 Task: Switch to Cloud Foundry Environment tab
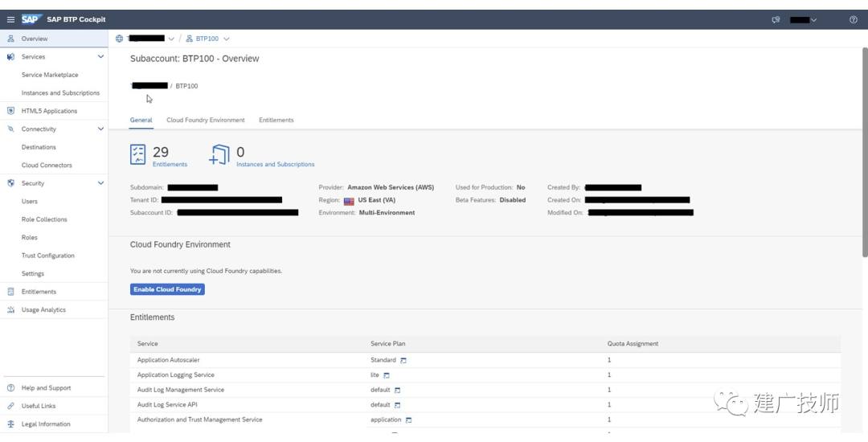(x=206, y=120)
